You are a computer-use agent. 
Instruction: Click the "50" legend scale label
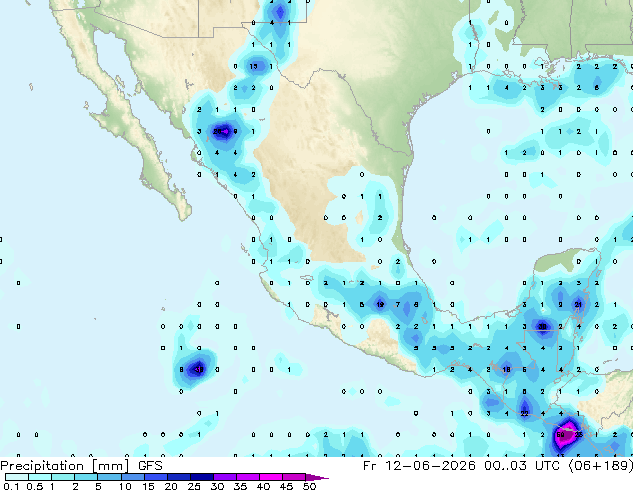(309, 486)
